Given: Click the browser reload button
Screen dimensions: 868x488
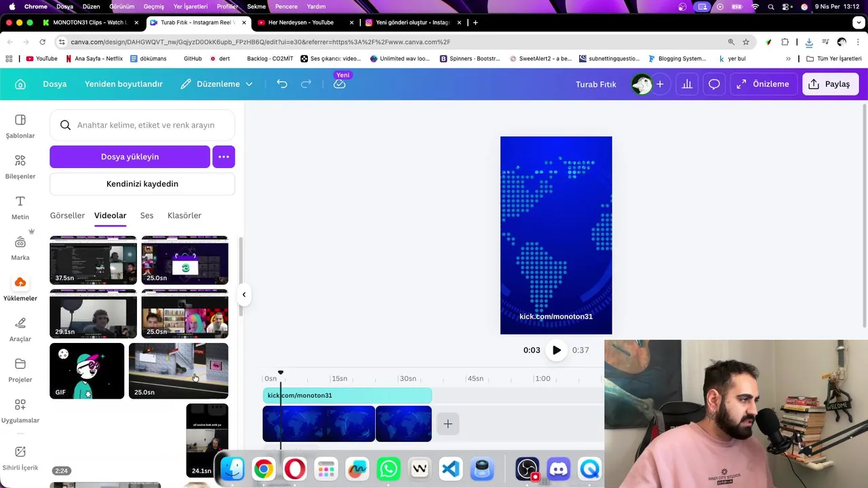Looking at the screenshot, I should click(x=42, y=42).
